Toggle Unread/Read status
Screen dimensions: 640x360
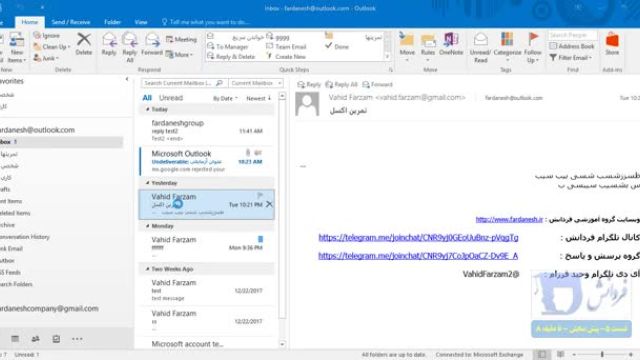tap(480, 47)
